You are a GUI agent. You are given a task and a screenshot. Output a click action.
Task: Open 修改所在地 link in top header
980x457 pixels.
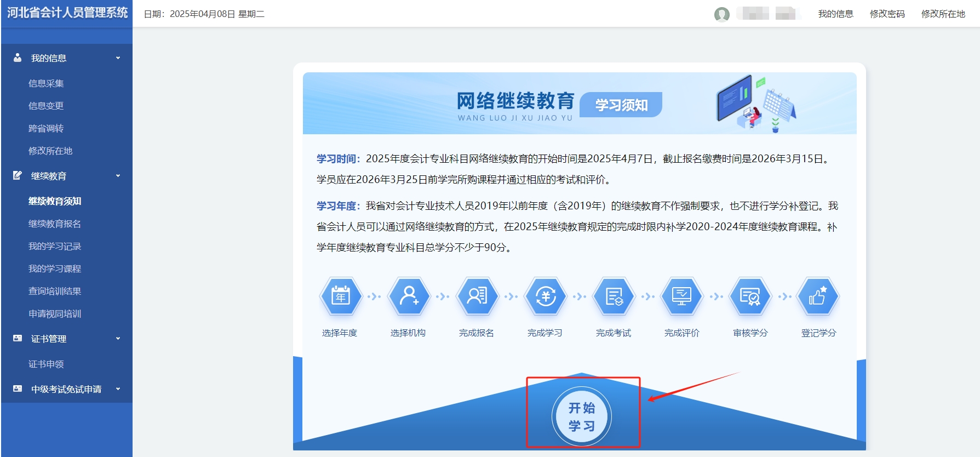point(943,14)
